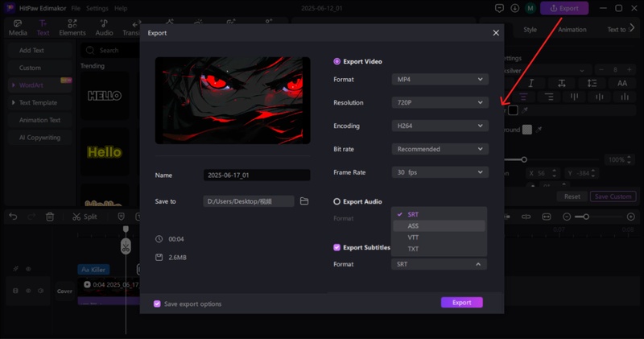This screenshot has height=339, width=644.
Task: Select the Export Video radio button
Action: [337, 61]
